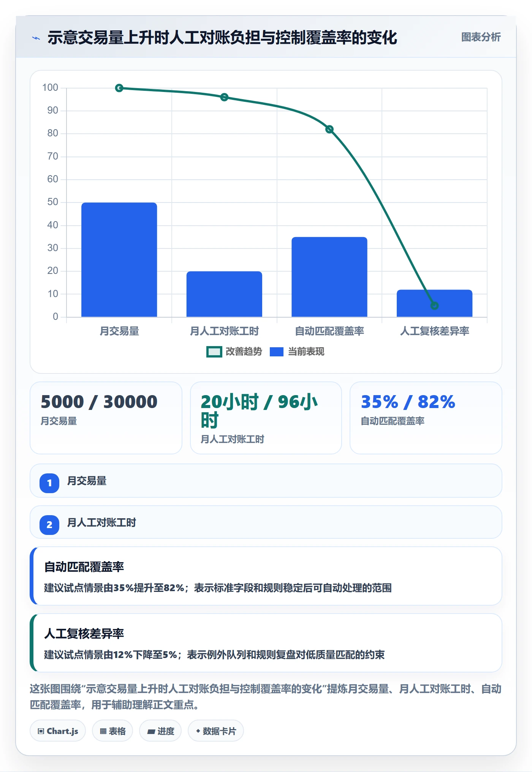Select 月人工对账工时 text beside badge 2
This screenshot has height=772, width=532.
click(102, 523)
